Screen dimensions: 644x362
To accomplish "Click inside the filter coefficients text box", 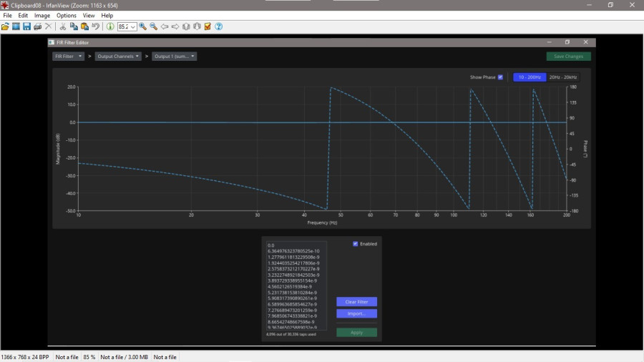I will 296,285.
